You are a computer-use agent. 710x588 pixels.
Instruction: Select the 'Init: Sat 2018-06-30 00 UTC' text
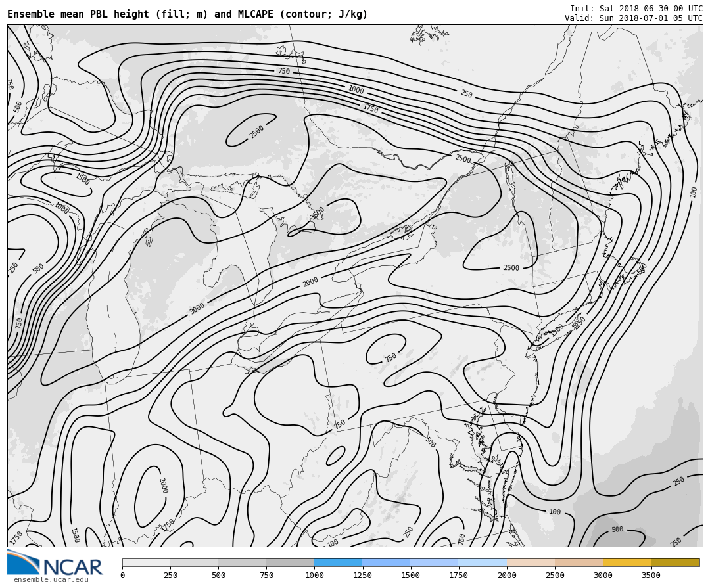[x=636, y=8]
